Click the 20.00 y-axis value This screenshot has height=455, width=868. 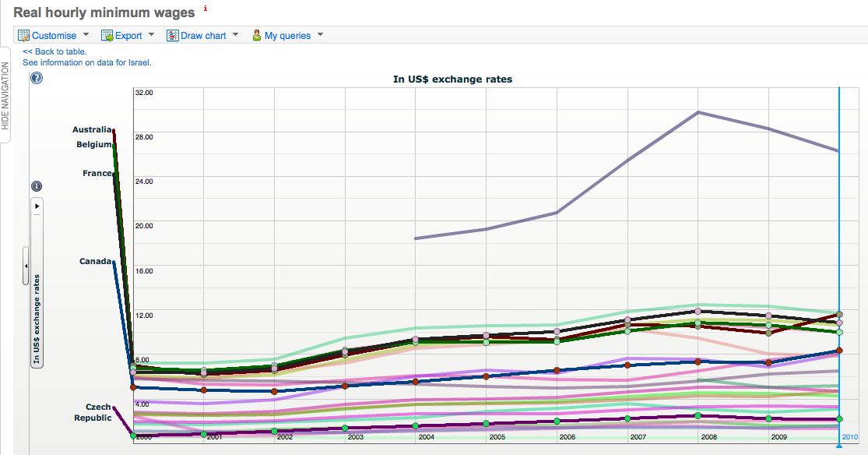coord(144,226)
